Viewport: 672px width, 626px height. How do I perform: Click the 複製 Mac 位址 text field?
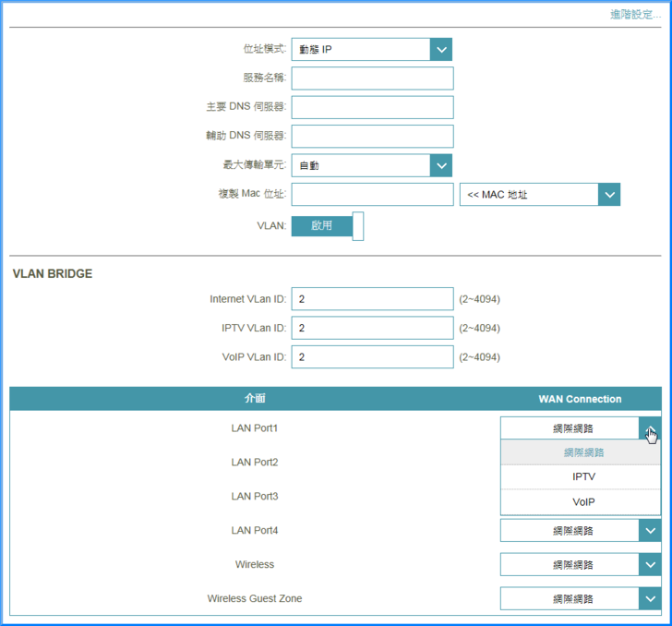tap(372, 195)
